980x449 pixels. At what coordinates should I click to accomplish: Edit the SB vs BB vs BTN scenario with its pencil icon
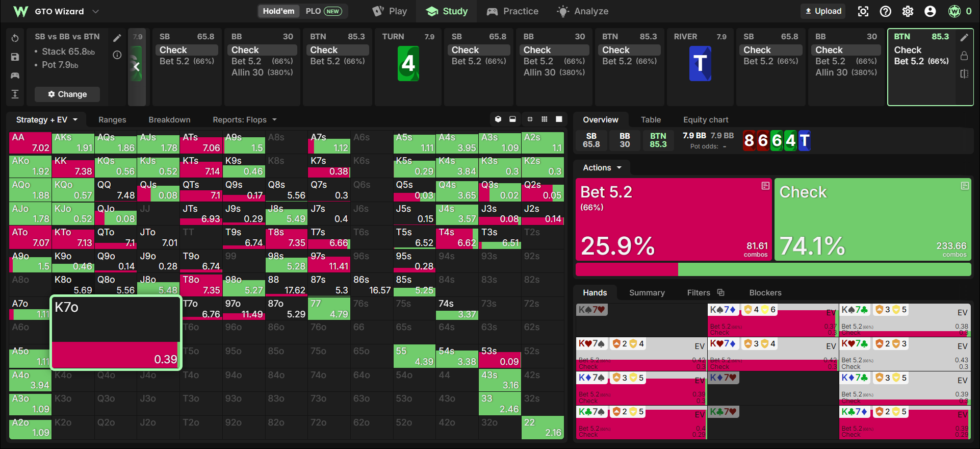pos(117,38)
